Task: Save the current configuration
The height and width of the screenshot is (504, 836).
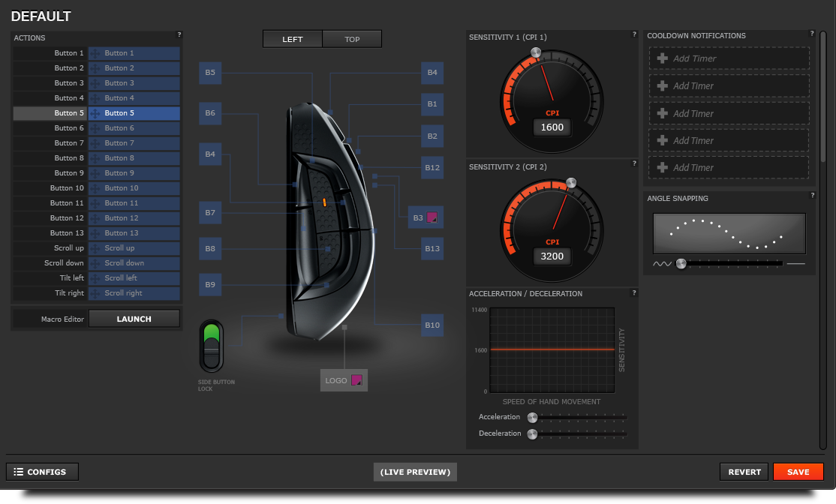Action: coord(798,472)
